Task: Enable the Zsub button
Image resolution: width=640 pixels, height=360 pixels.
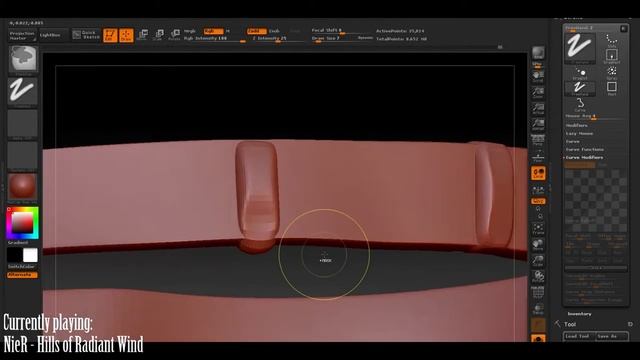Action: pyautogui.click(x=275, y=31)
